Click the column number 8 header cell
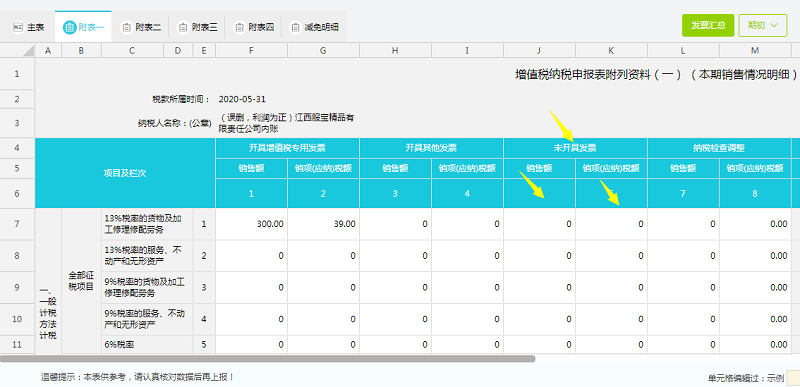 755,193
